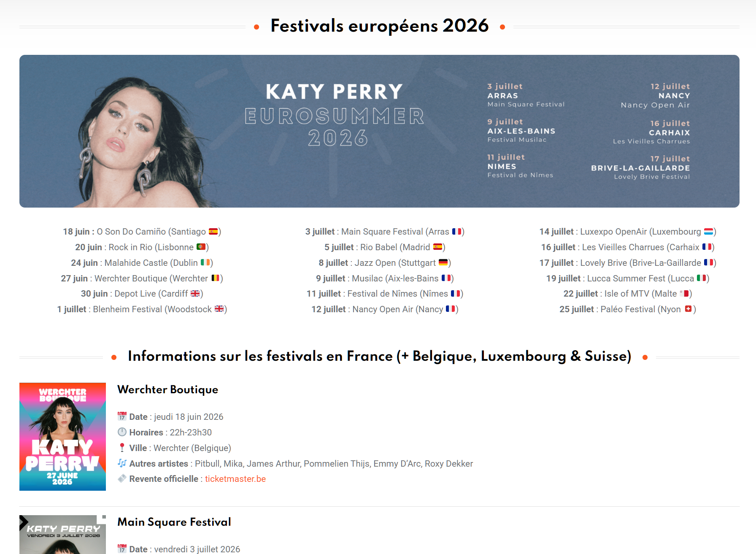Viewport: 756px width, 554px height.
Task: Click the Werchter Boutique festival heading
Action: tap(167, 389)
